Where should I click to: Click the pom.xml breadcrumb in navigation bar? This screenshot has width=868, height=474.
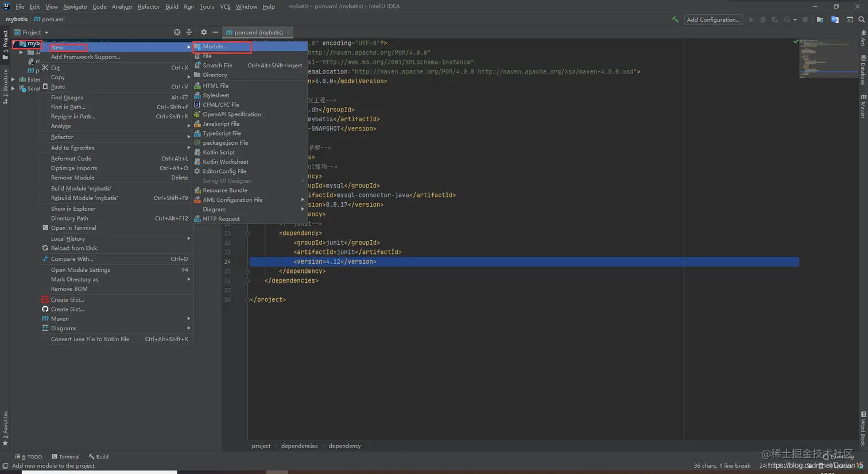point(49,19)
